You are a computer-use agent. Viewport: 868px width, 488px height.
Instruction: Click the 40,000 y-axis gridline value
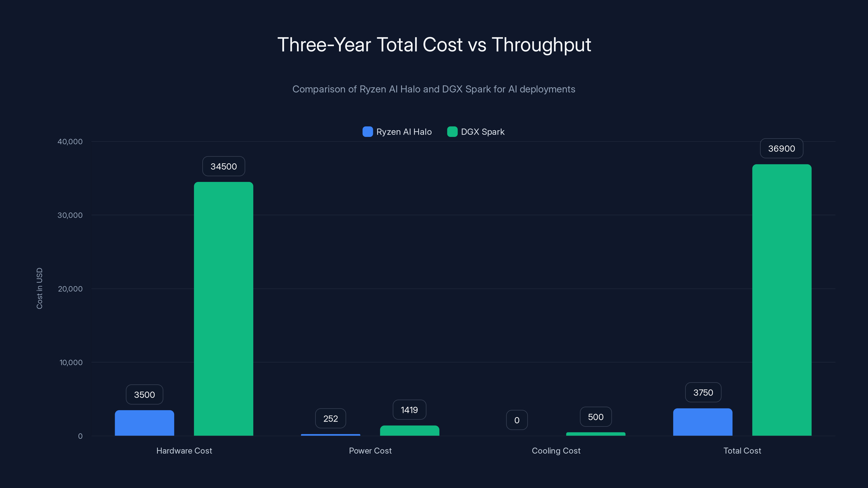71,142
